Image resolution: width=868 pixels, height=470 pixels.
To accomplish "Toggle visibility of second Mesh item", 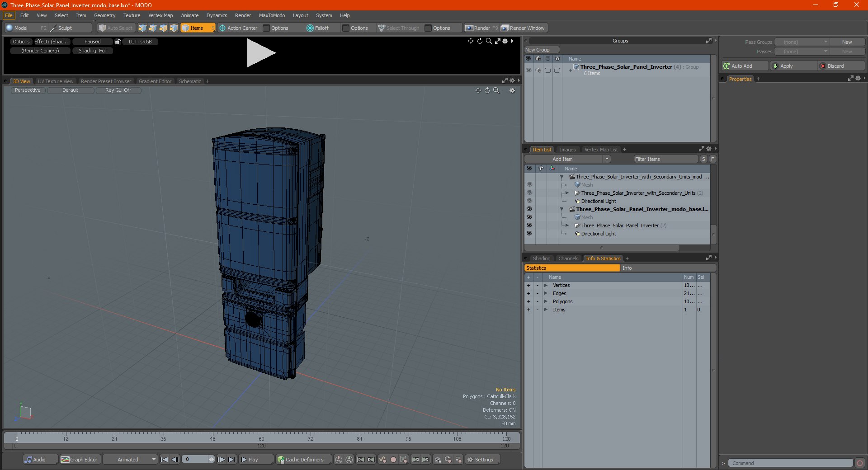I will 529,217.
